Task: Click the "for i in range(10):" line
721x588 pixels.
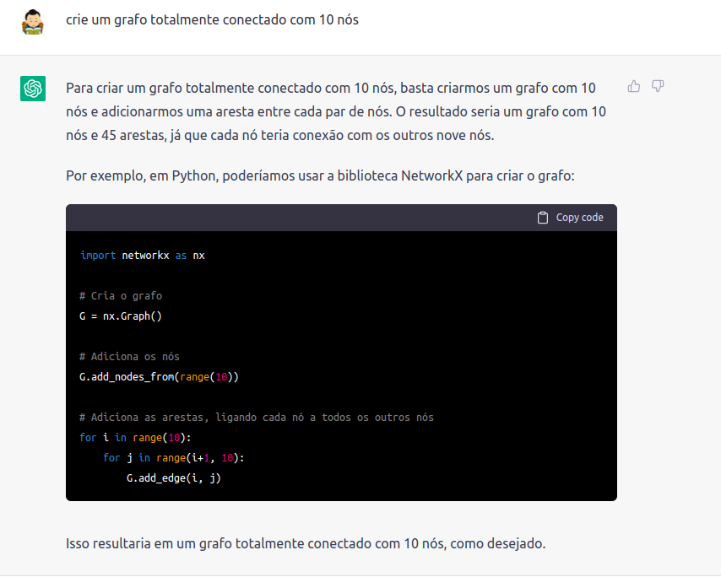Action: (x=136, y=438)
